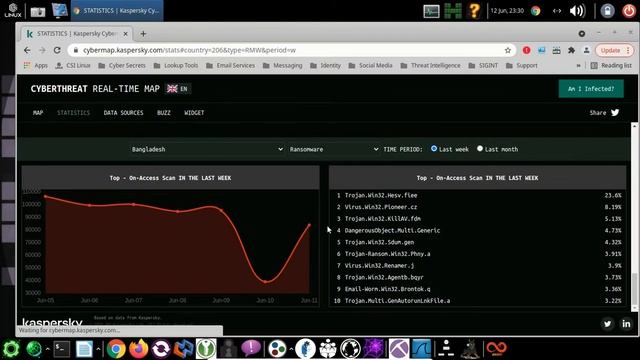The image size is (640, 360).
Task: Open the Support bookmark folder
Action: point(521,65)
